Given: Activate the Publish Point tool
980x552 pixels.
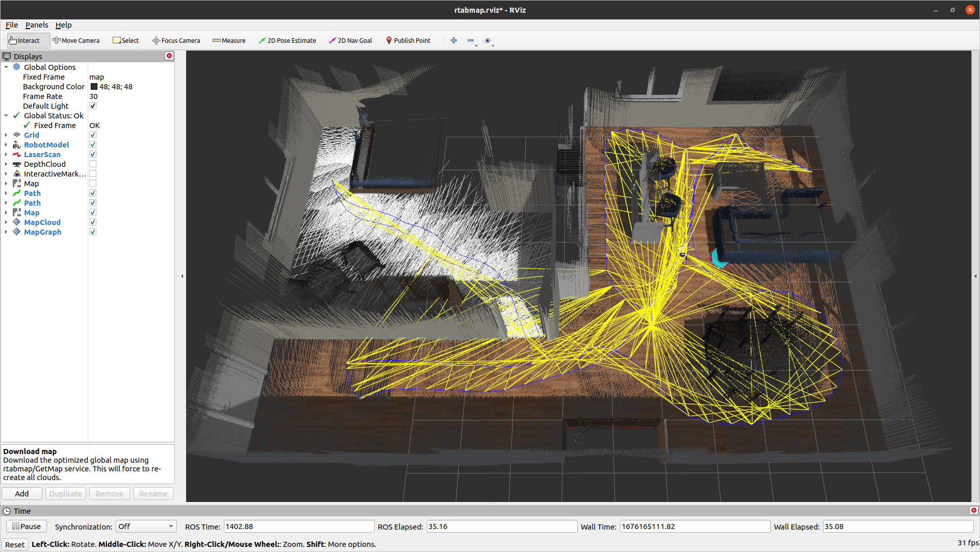Looking at the screenshot, I should tap(408, 40).
